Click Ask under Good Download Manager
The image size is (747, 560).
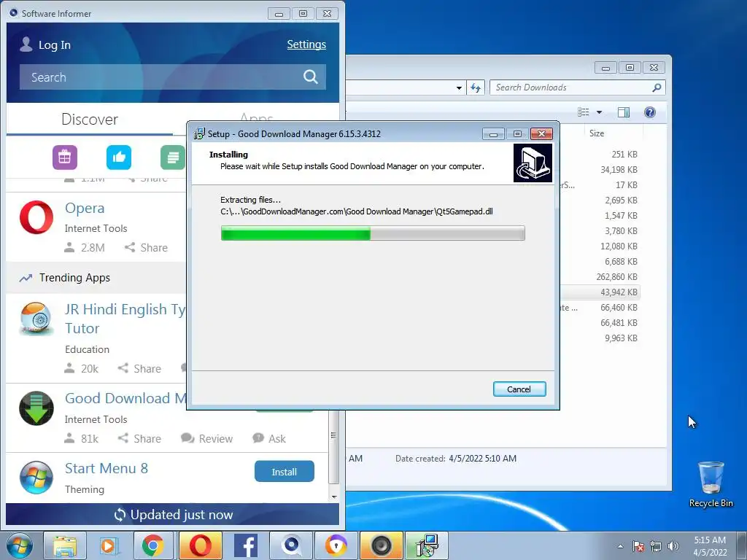pyautogui.click(x=269, y=438)
